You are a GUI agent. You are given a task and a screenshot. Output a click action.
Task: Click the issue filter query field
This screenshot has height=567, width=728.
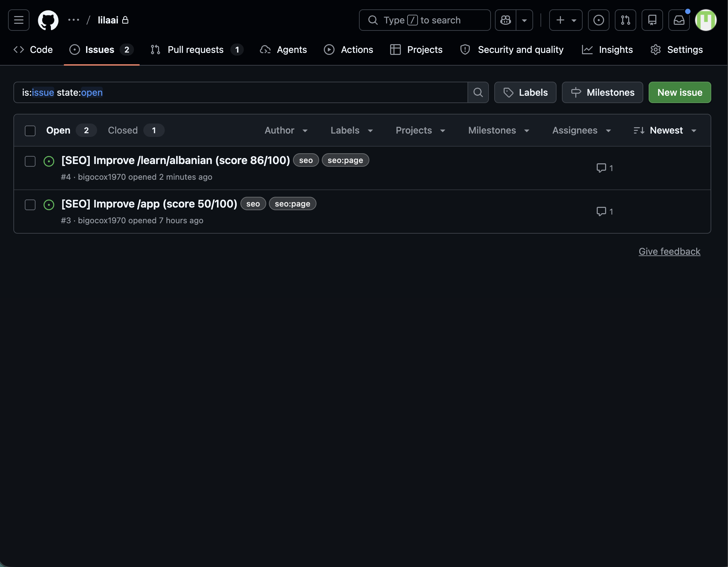(240, 92)
